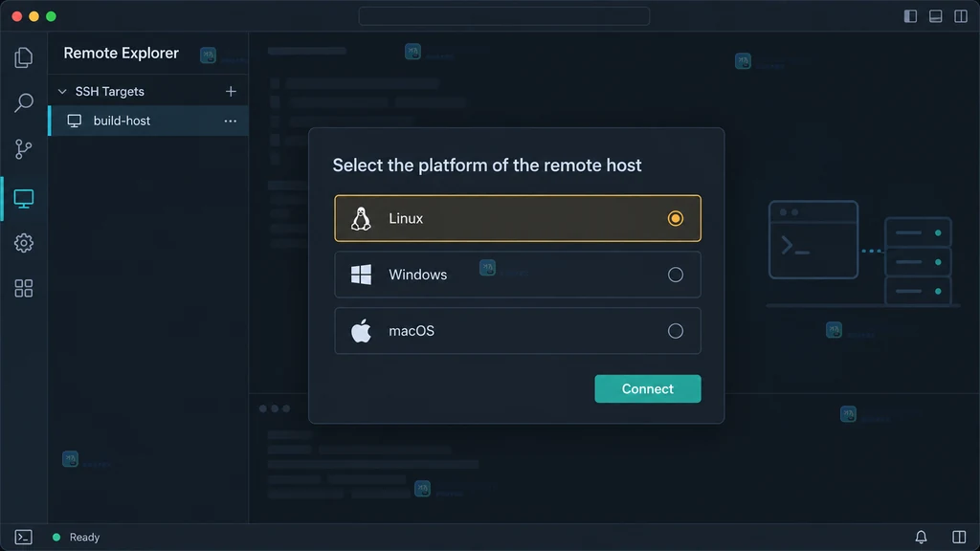Add a new SSH target with plus icon
The image size is (980, 551).
231,91
